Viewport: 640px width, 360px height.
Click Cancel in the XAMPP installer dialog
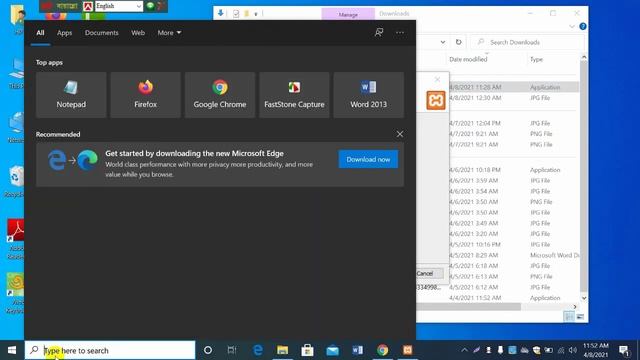[425, 273]
